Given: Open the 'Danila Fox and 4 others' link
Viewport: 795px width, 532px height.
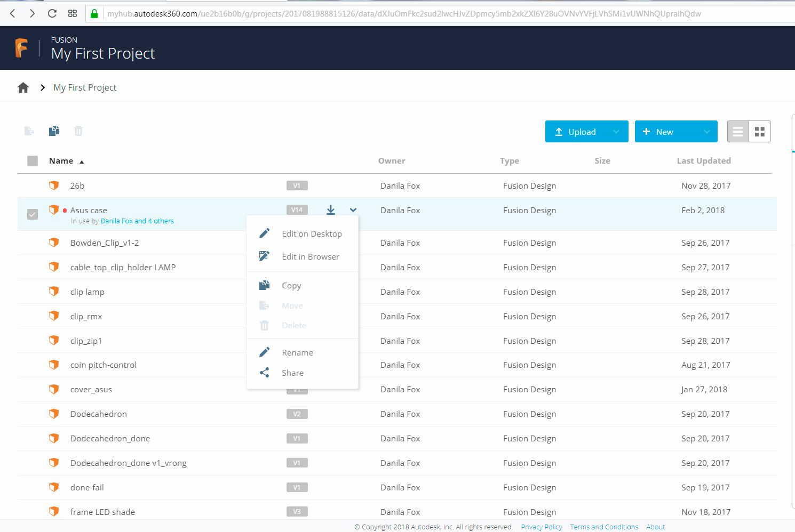Looking at the screenshot, I should pos(137,221).
